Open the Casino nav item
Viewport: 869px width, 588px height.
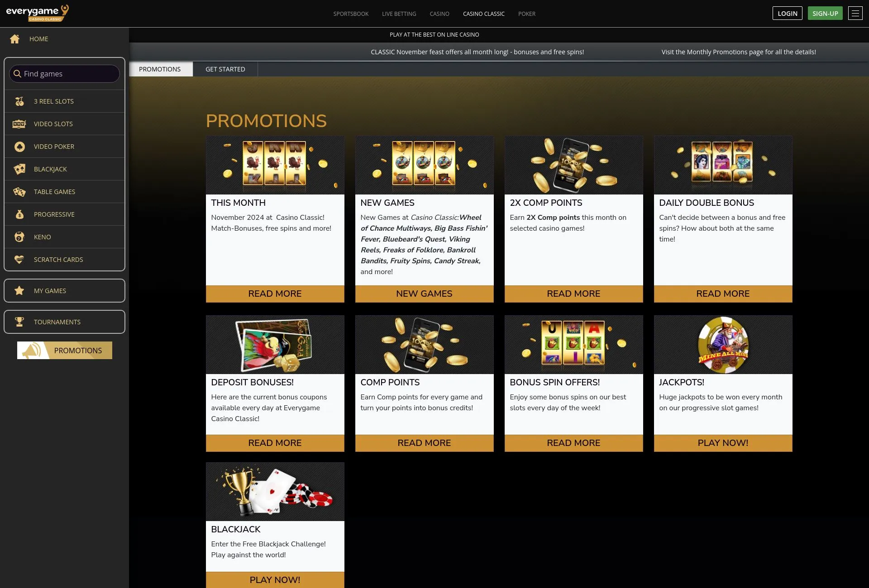(x=439, y=14)
